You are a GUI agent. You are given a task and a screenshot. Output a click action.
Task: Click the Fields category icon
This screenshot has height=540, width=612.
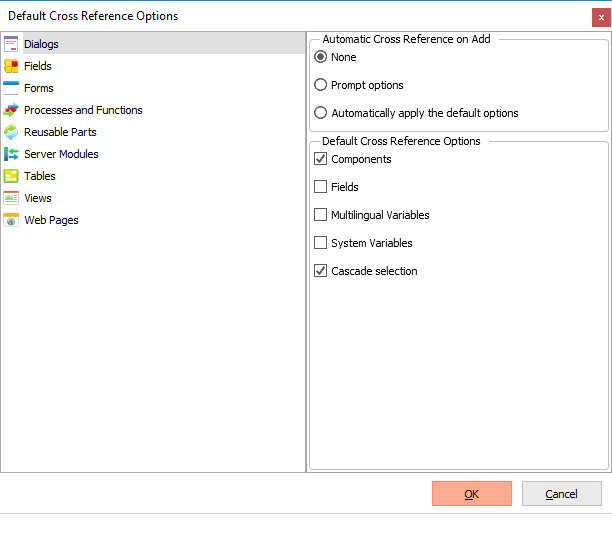click(x=11, y=66)
